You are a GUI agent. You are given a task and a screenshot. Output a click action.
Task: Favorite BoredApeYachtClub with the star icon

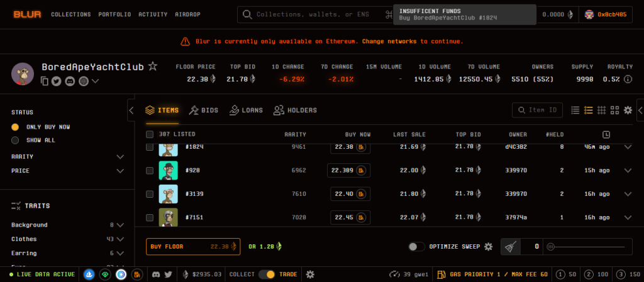tap(153, 66)
